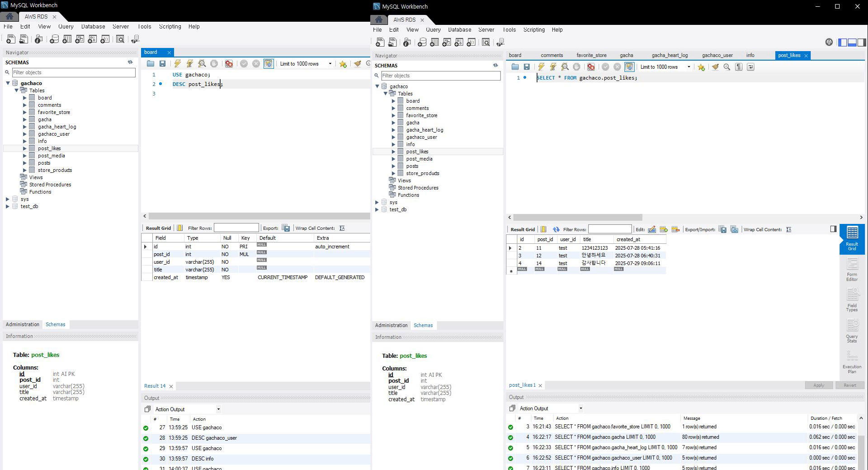
Task: Expand board table in left Navigator
Action: click(25, 98)
